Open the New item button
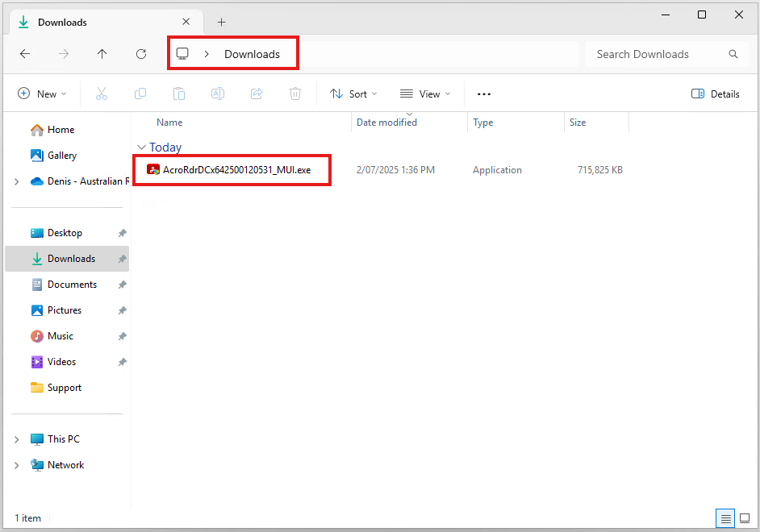The width and height of the screenshot is (760, 532). point(42,94)
